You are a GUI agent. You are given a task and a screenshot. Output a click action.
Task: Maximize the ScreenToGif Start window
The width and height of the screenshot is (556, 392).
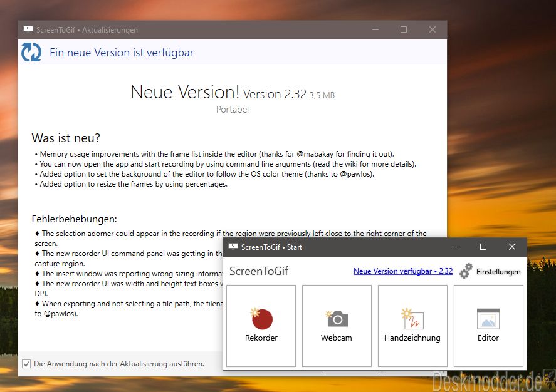pyautogui.click(x=483, y=247)
